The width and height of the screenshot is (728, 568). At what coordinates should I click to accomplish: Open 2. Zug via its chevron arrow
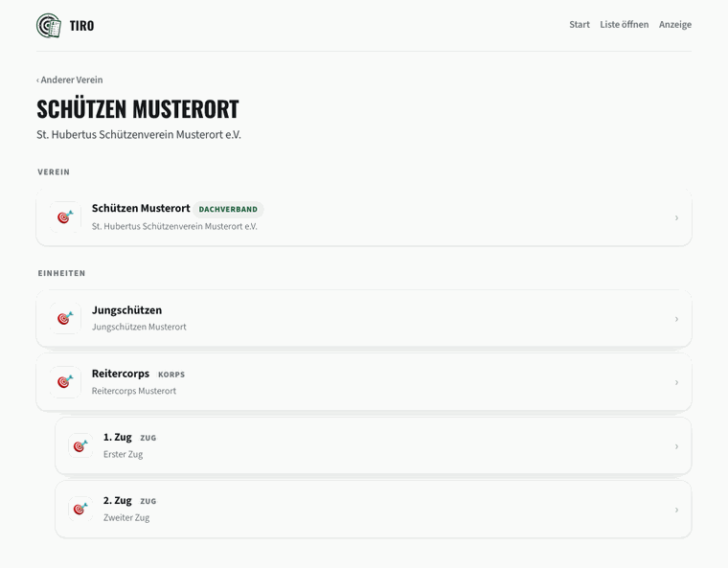(x=676, y=510)
